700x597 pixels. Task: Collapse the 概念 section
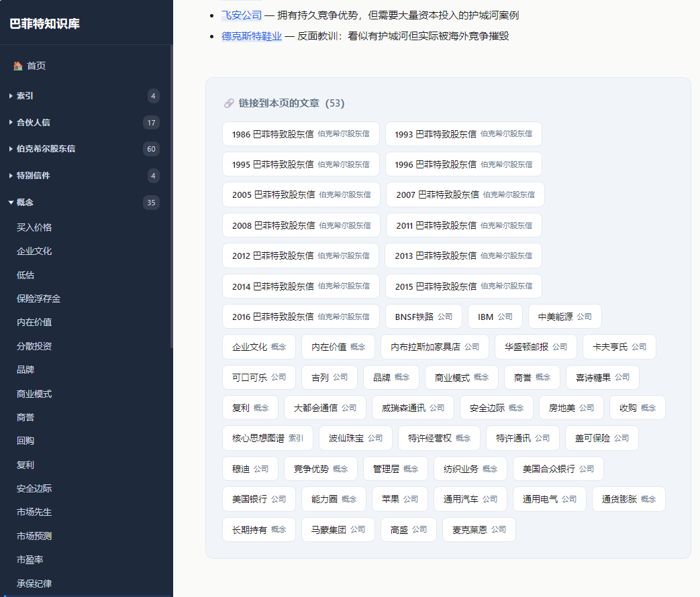click(85, 203)
